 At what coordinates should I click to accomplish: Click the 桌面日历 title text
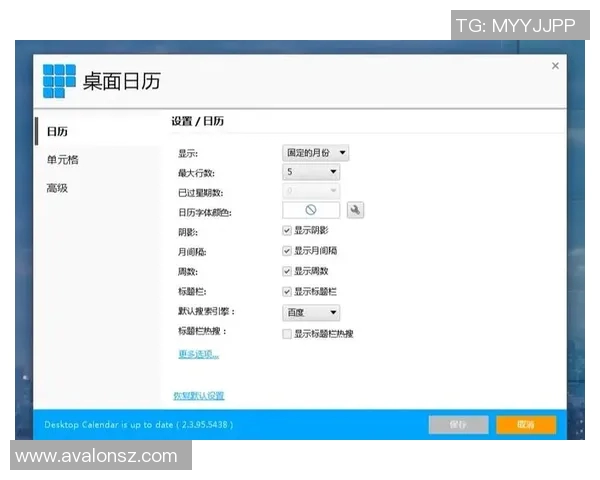tap(122, 82)
